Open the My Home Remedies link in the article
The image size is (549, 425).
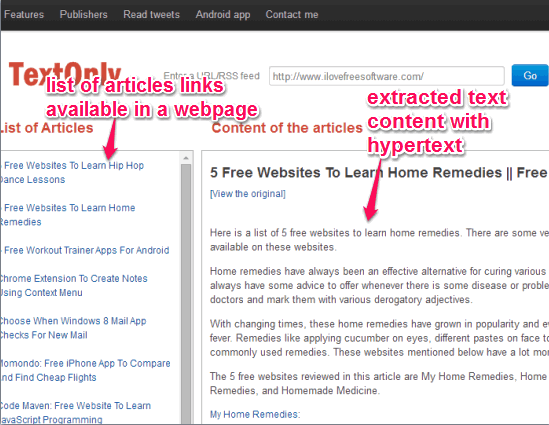tap(255, 414)
